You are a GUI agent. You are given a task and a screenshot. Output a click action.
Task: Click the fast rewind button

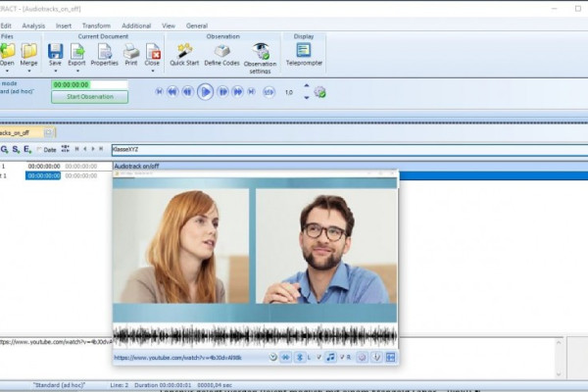pyautogui.click(x=172, y=91)
